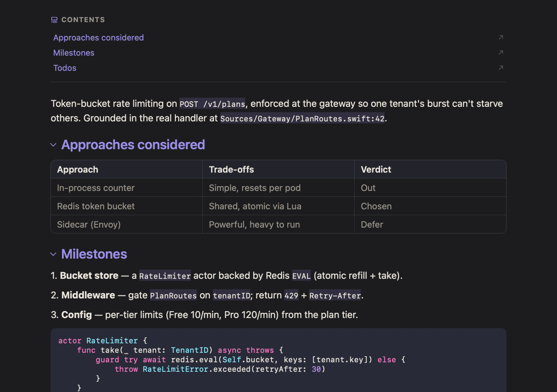The width and height of the screenshot is (557, 392).
Task: Click the Contents list icon
Action: point(54,20)
